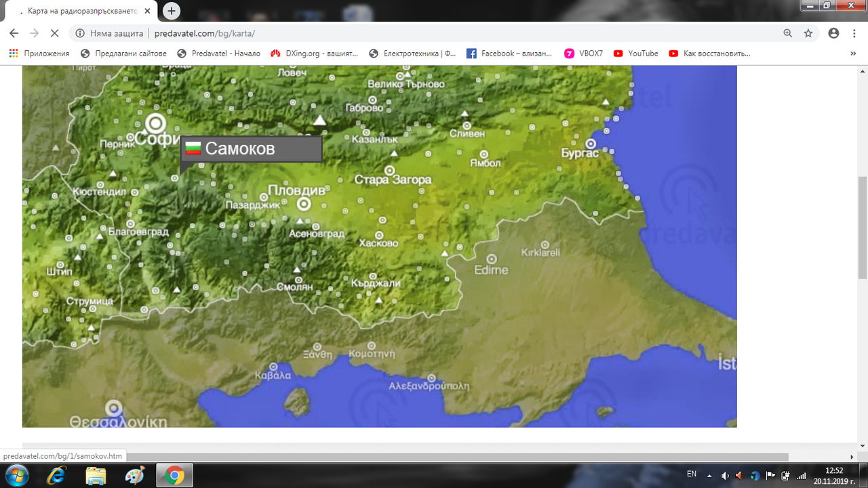This screenshot has width=868, height=488.
Task: Click the Edirne map marker
Action: (492, 259)
